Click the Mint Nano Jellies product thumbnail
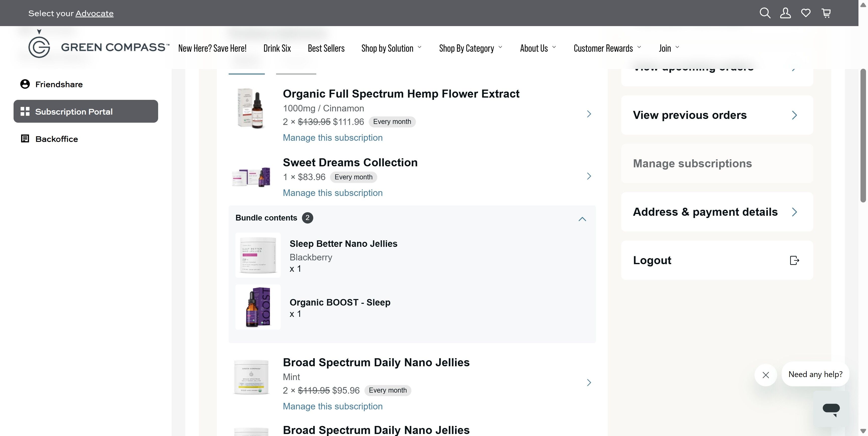This screenshot has width=868, height=436. coord(251,377)
